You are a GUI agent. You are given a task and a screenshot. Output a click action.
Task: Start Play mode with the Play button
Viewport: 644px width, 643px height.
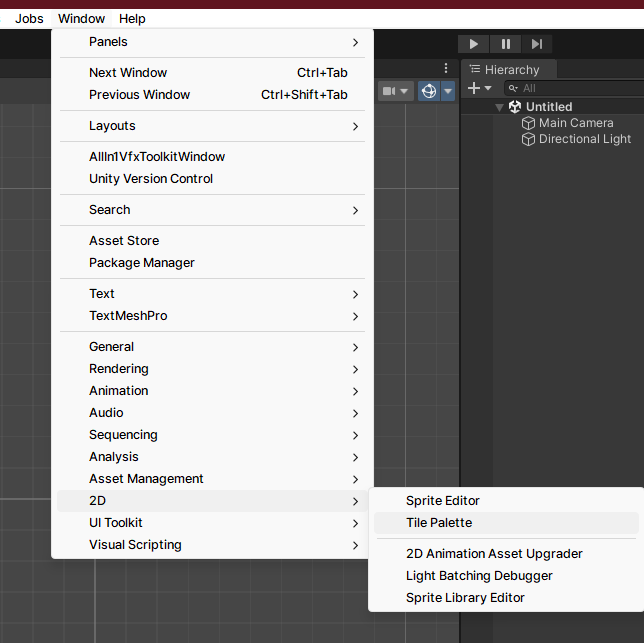473,44
